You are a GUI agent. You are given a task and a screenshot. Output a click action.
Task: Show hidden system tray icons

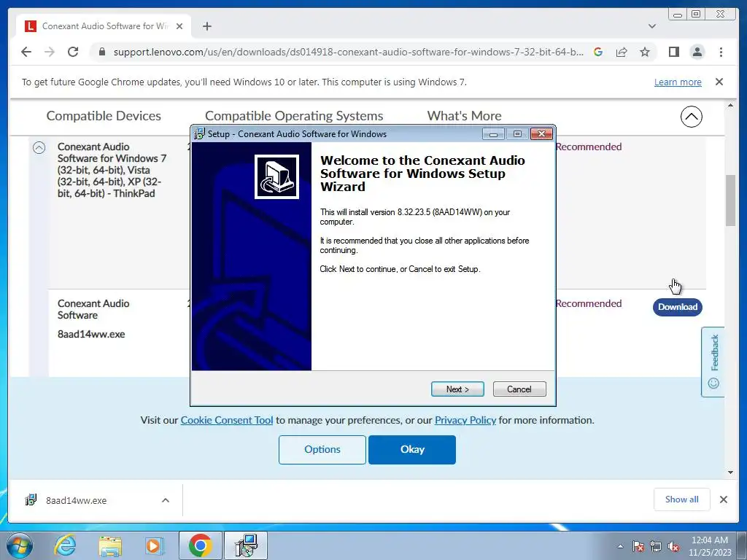pos(620,546)
